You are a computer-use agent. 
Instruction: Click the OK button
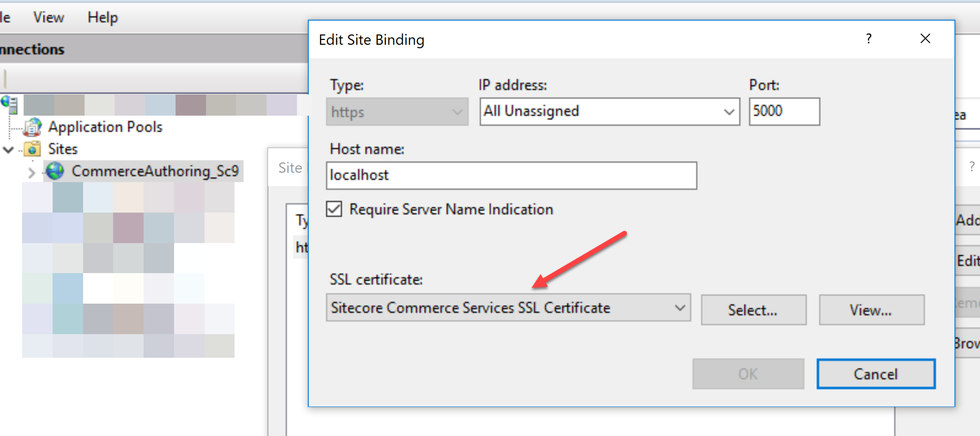point(748,374)
